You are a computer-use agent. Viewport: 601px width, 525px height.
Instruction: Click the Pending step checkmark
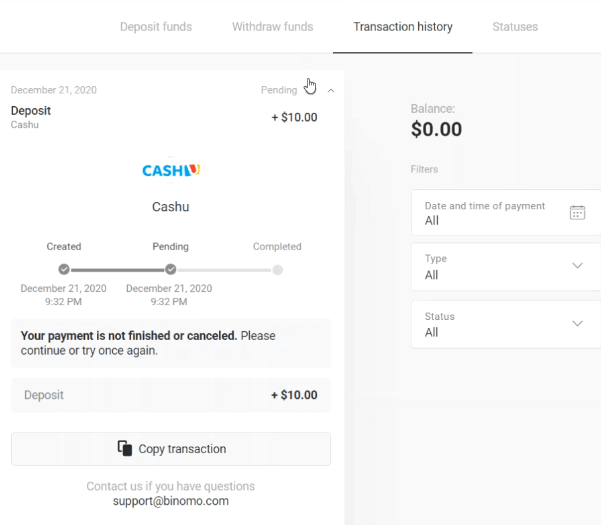point(171,269)
